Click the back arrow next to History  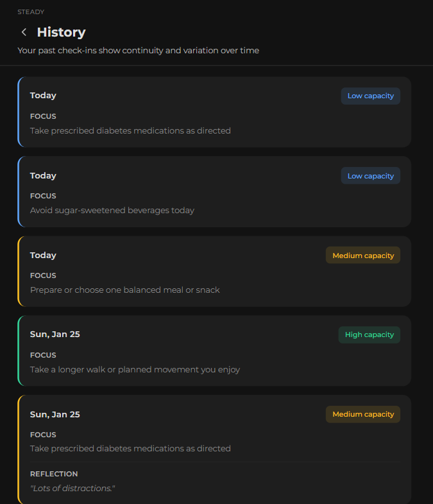(24, 32)
